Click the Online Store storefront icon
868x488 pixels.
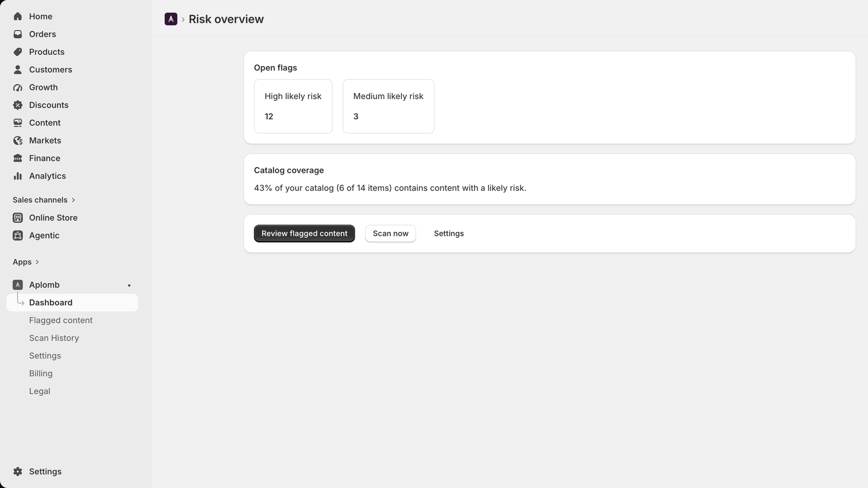point(18,217)
